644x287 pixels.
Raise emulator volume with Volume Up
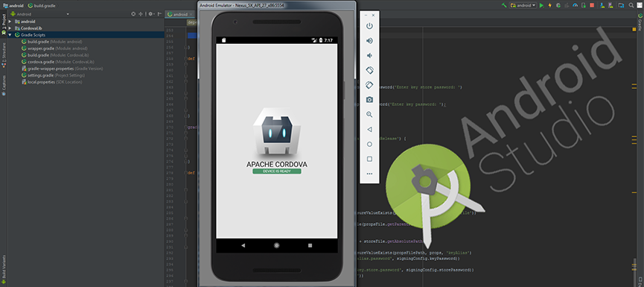369,41
